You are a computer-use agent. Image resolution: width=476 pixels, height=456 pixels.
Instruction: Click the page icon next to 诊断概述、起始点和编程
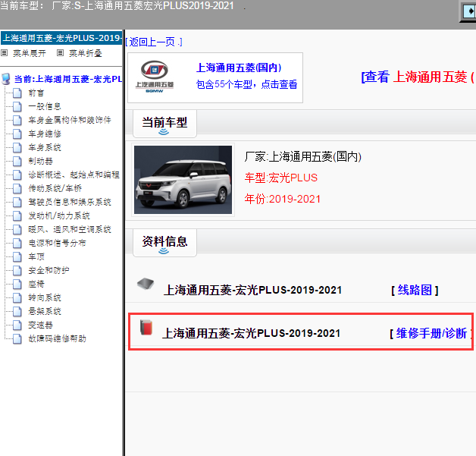point(17,175)
